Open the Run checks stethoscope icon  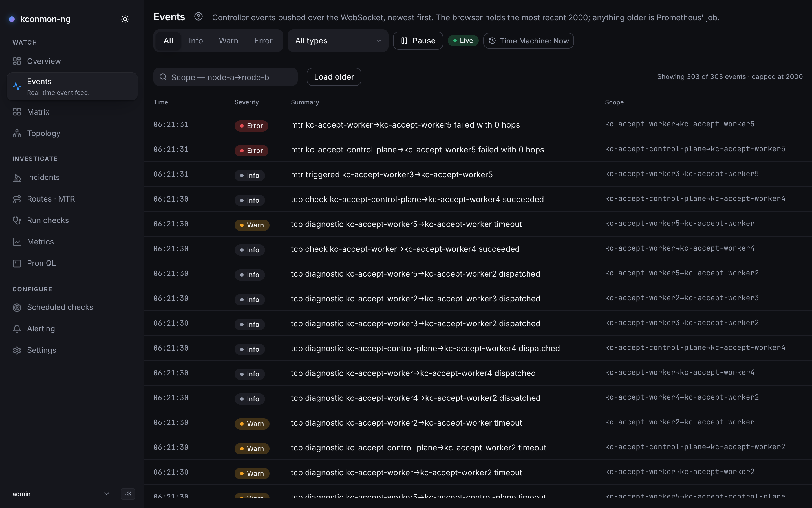pyautogui.click(x=17, y=220)
